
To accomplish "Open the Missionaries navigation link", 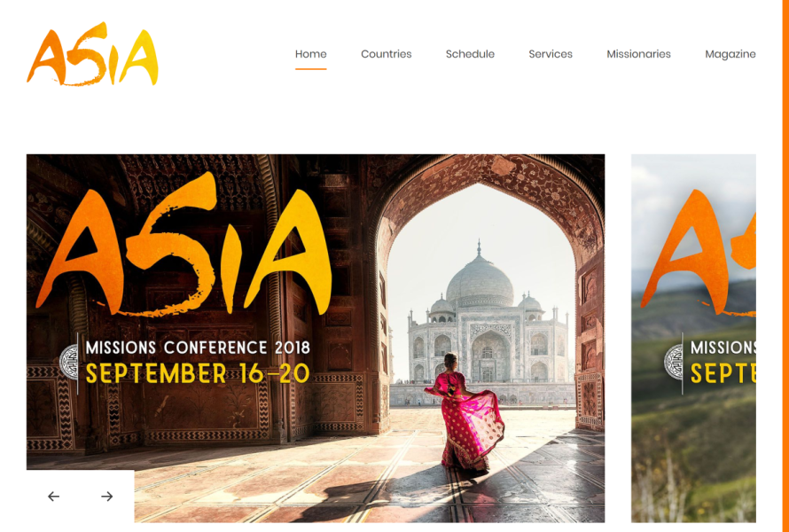I will pos(638,54).
